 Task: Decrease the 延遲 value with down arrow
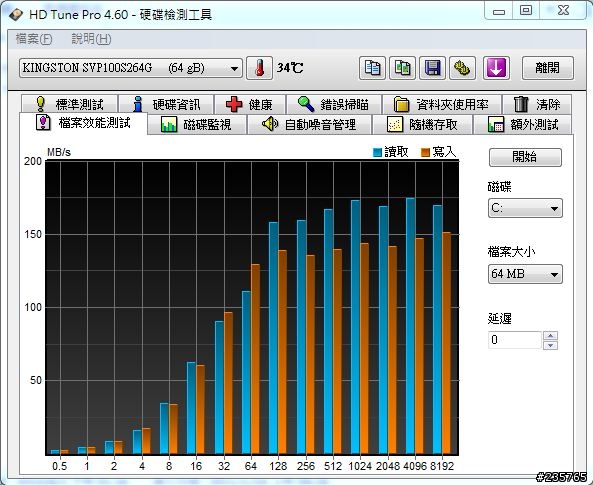tap(550, 345)
